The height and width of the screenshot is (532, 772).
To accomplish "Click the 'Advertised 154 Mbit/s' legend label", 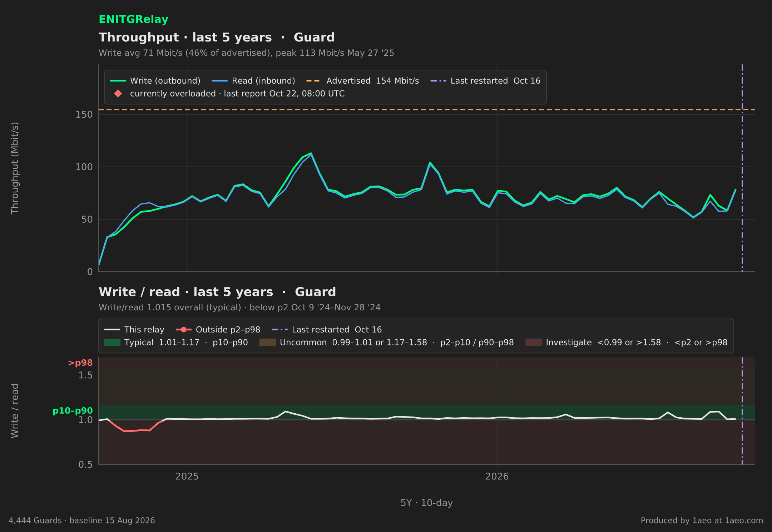I will pos(372,81).
